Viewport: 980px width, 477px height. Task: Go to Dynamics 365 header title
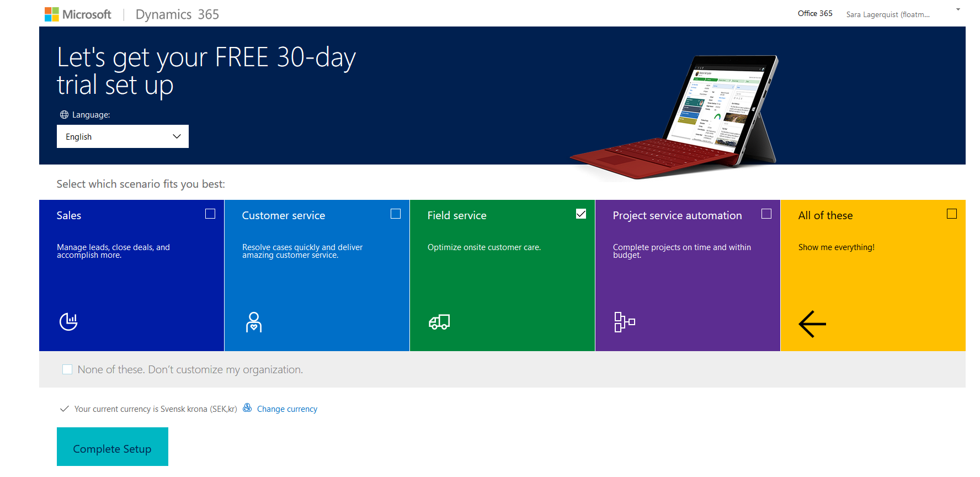tap(177, 14)
